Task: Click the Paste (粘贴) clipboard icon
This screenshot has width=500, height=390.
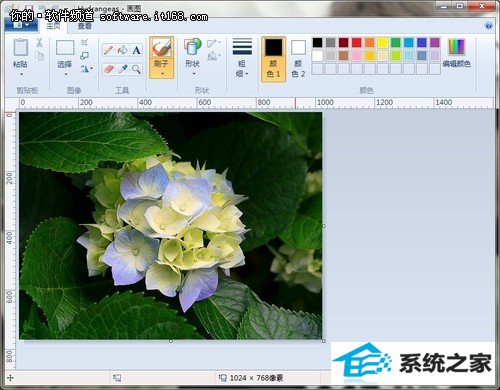Action: click(20, 47)
